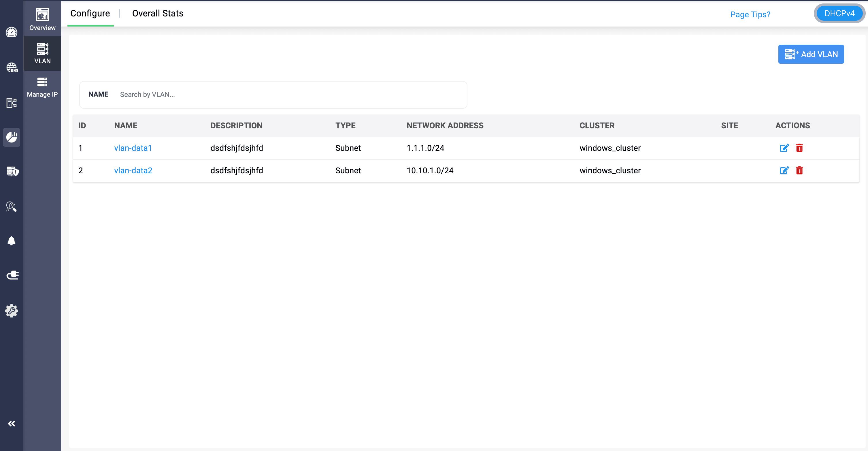
Task: Switch to Overall Stats tab
Action: (x=157, y=14)
